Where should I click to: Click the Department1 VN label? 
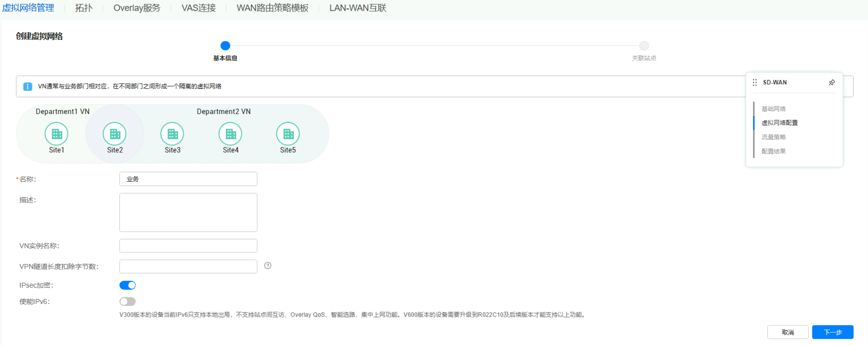tap(62, 112)
